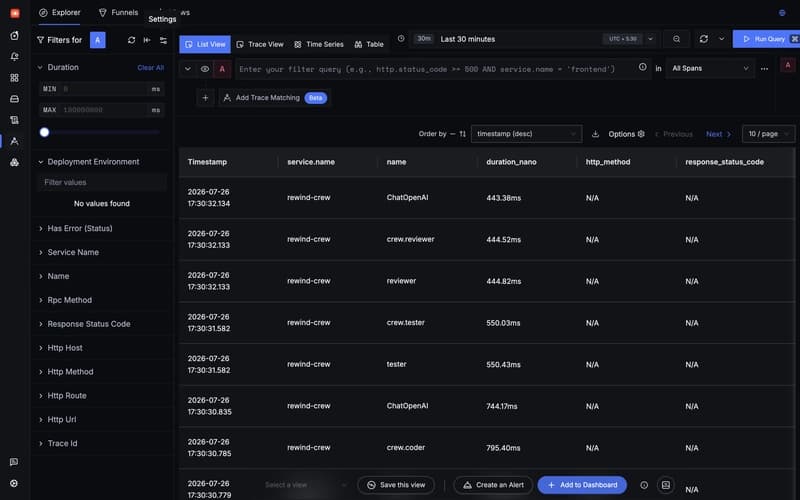This screenshot has height=500, width=800.
Task: Click the red A badge of the query
Action: click(x=222, y=69)
